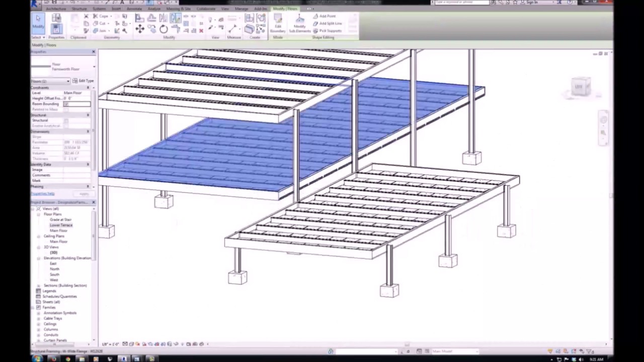The width and height of the screenshot is (644, 362).
Task: Choose the Rotate tool icon
Action: [164, 29]
